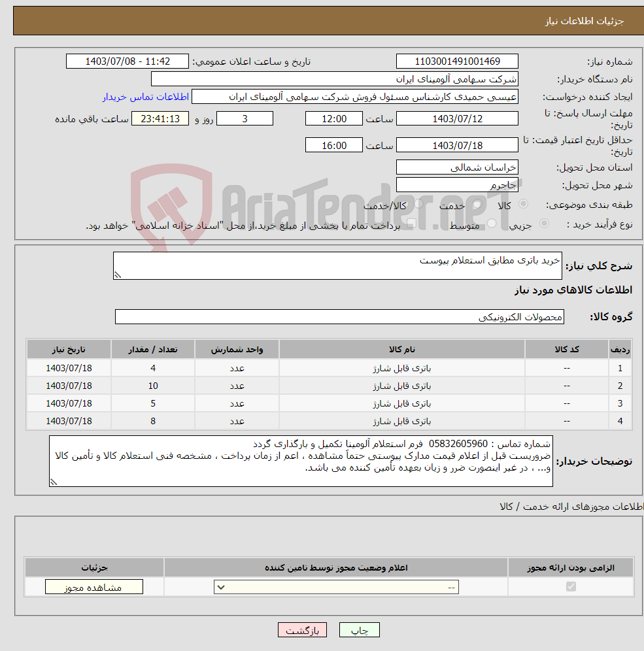
Task: Click date 1403/07/18 in row 4
Action: [69, 421]
